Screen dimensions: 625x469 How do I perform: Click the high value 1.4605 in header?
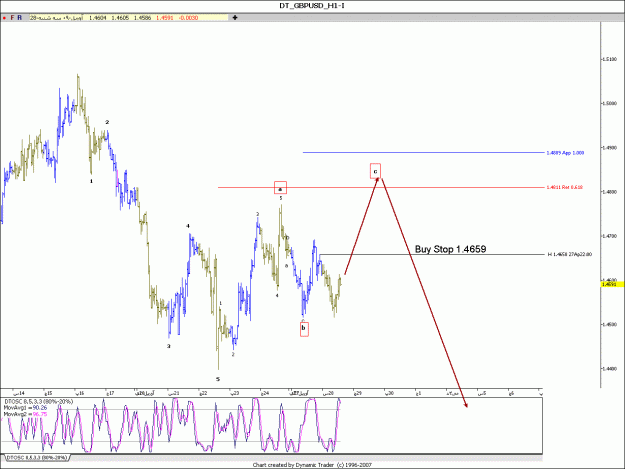(x=120, y=18)
